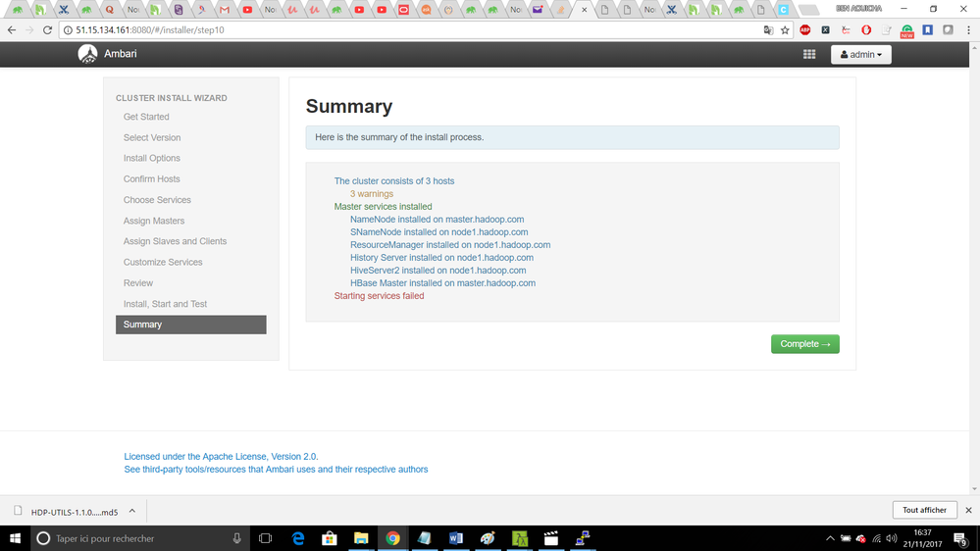
Task: Open the Windows notification center
Action: point(961,538)
